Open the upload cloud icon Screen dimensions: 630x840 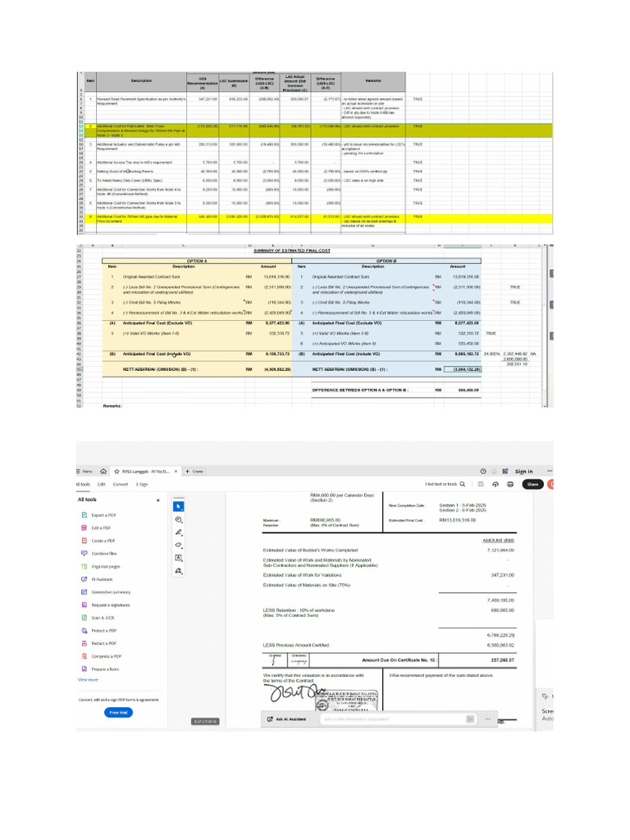(495, 484)
